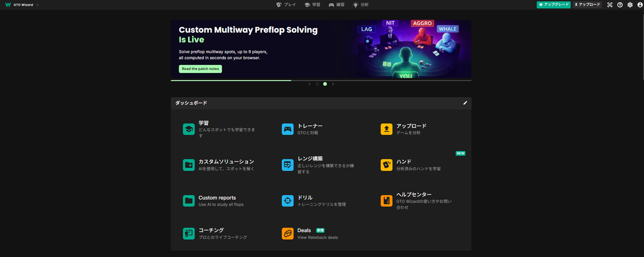
Task: Open the ドリル crosshair icon
Action: pos(288,200)
